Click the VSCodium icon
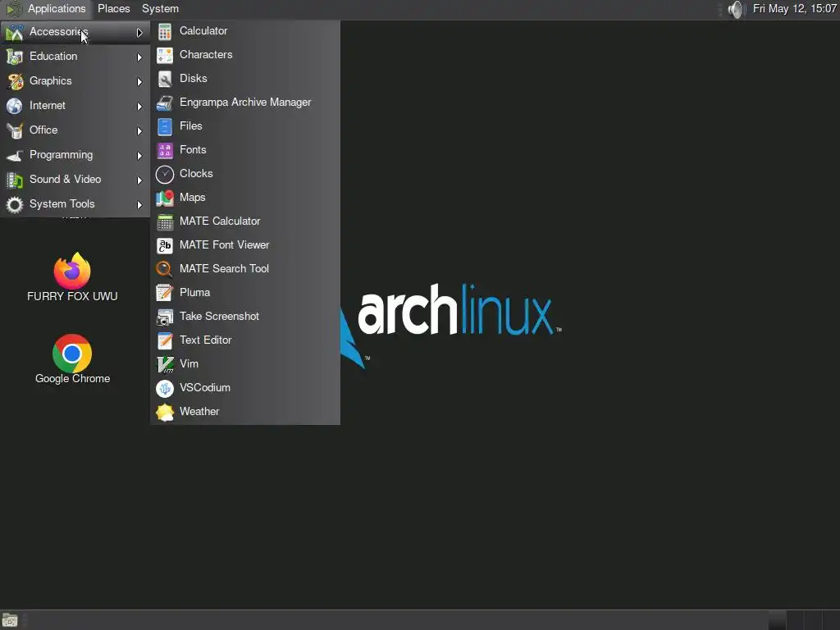This screenshot has height=630, width=840. click(164, 388)
